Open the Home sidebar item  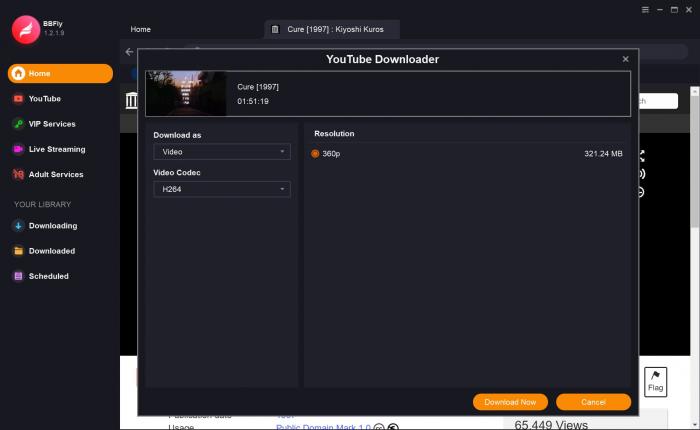pos(60,73)
